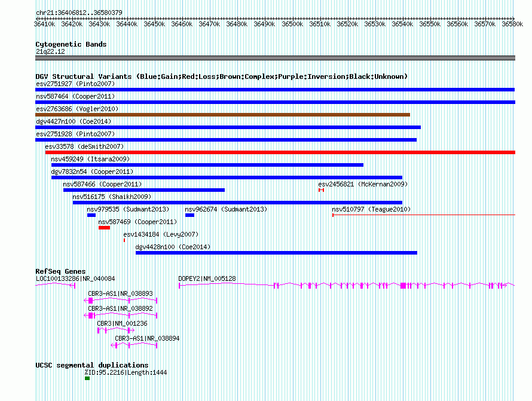Select the CBR3-AS1 NR_038892 transcript glyph
The width and height of the screenshot is (532, 401).
point(120,316)
